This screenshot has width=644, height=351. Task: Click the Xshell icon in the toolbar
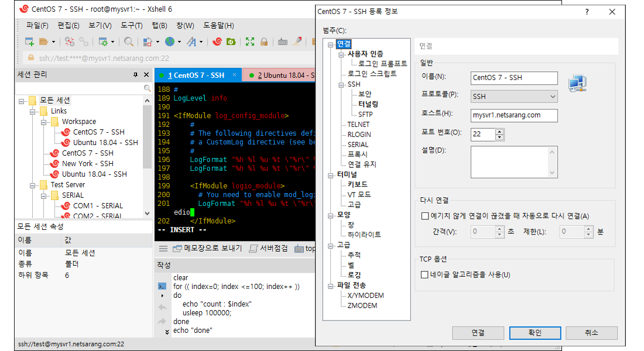218,42
